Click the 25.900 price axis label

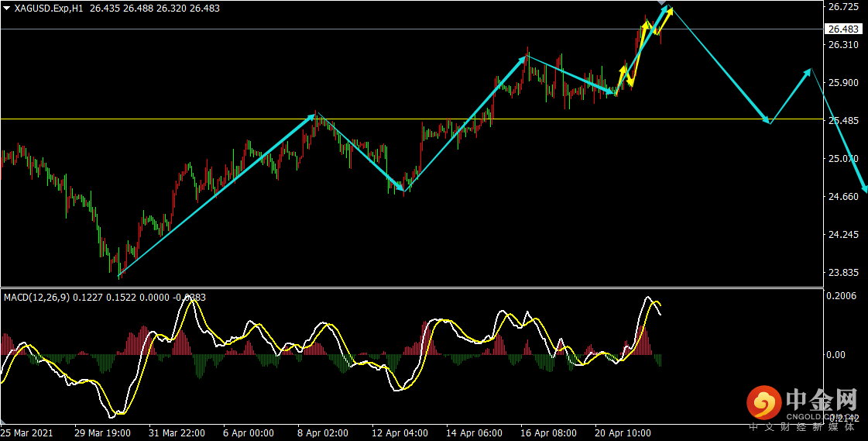pos(842,83)
